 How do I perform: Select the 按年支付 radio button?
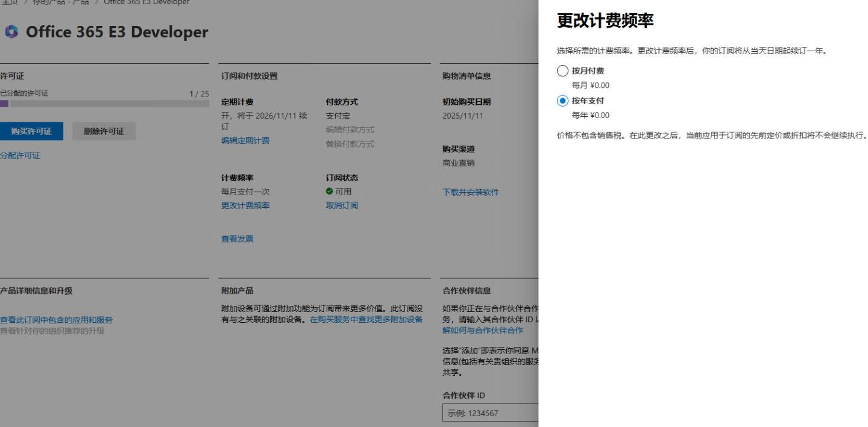coord(562,101)
